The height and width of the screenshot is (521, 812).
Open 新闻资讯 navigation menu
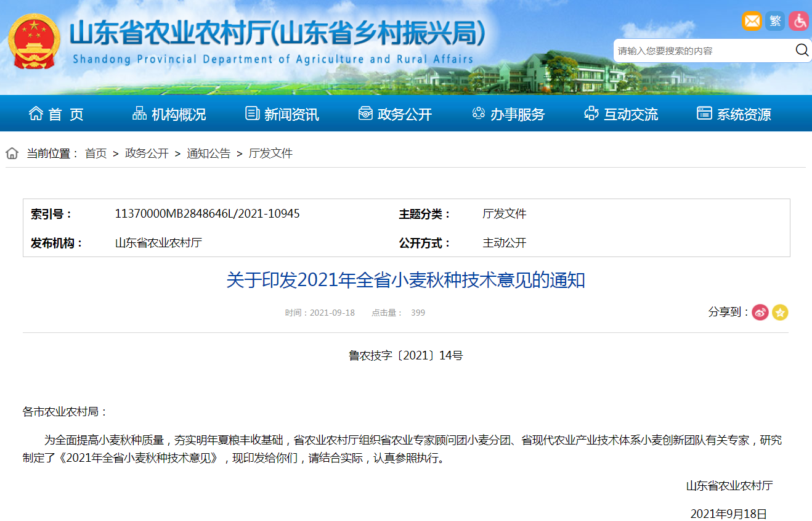pos(291,115)
